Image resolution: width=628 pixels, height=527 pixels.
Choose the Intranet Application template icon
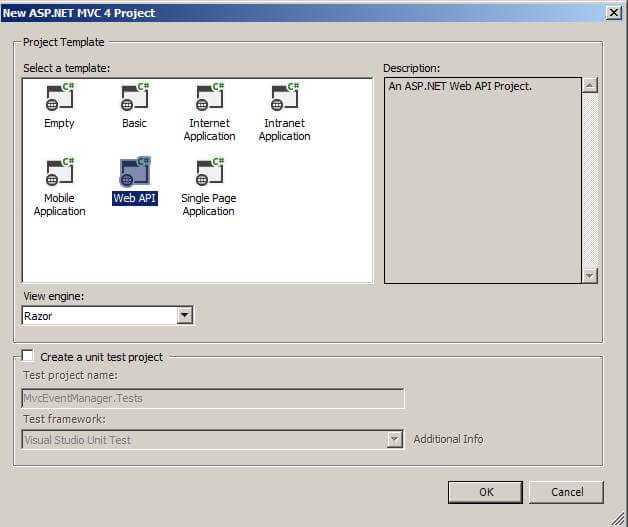point(284,98)
